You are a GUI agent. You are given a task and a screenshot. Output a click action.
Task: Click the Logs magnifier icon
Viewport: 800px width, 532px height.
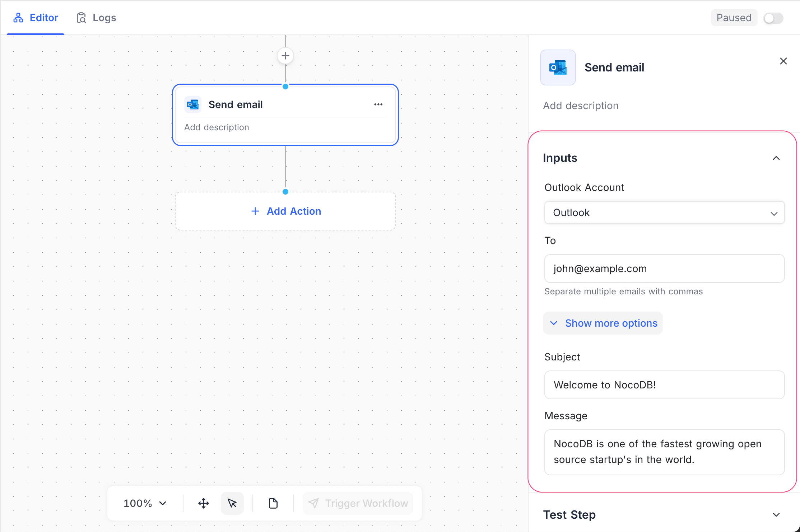[81, 17]
